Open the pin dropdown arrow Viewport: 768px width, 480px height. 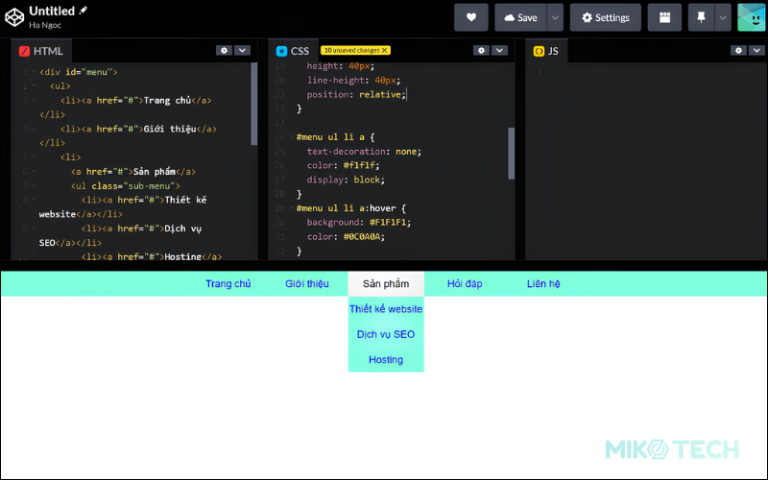tap(723, 18)
